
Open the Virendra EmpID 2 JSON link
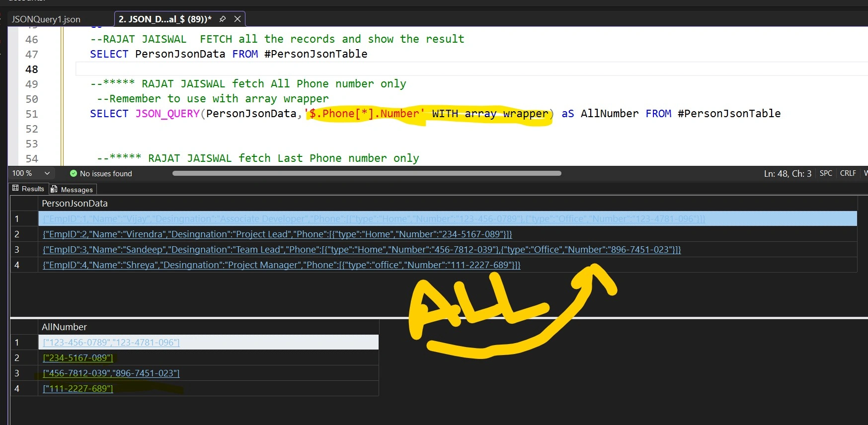coord(277,234)
